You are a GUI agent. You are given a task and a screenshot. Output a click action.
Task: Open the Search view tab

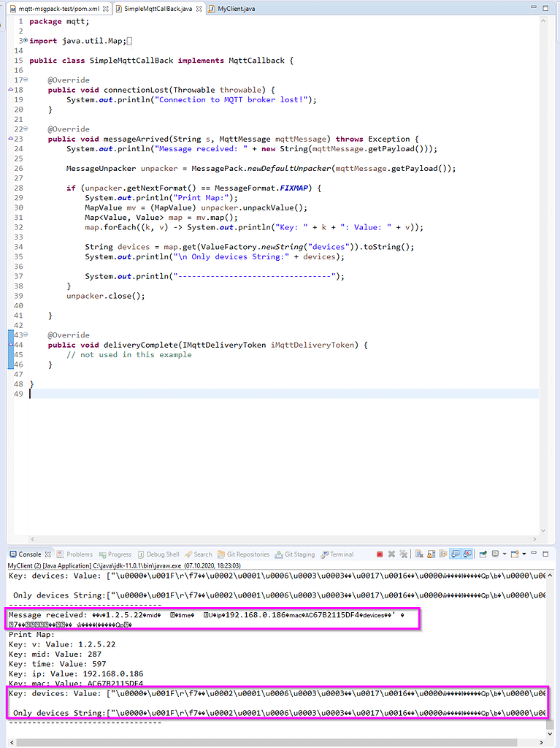pyautogui.click(x=198, y=554)
